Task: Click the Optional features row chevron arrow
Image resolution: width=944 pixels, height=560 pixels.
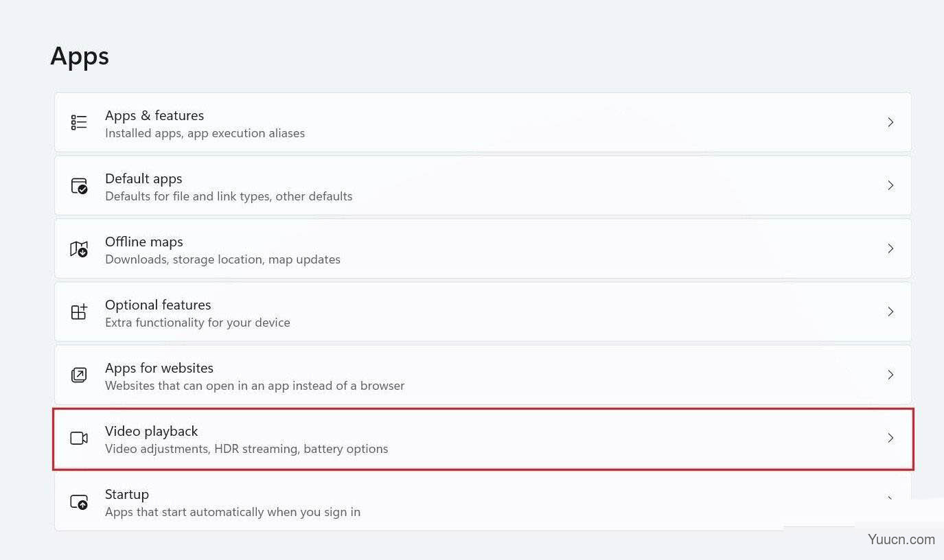Action: point(890,312)
